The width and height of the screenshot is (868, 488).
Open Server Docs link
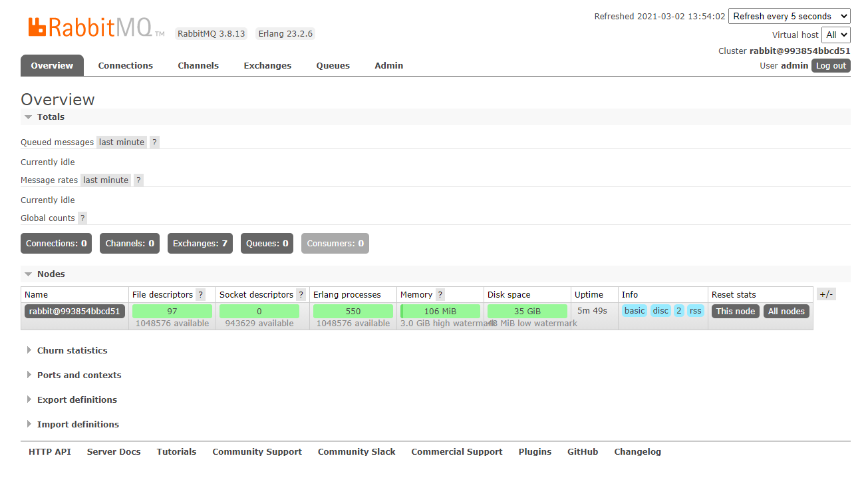pos(114,451)
